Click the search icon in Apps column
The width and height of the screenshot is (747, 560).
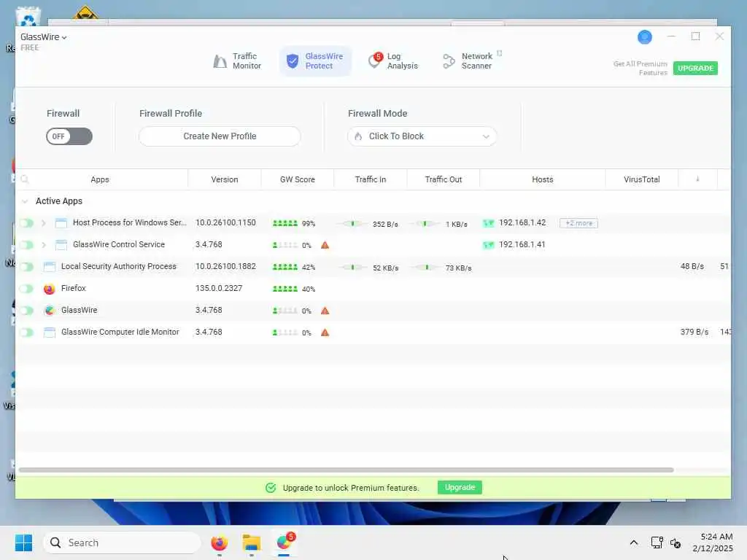tap(25, 179)
